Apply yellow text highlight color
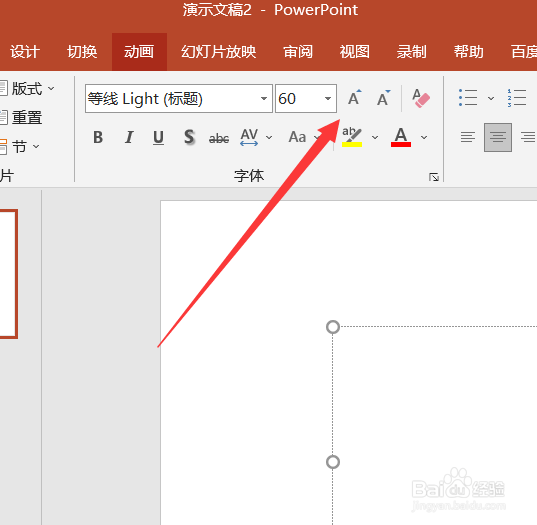 (352, 137)
